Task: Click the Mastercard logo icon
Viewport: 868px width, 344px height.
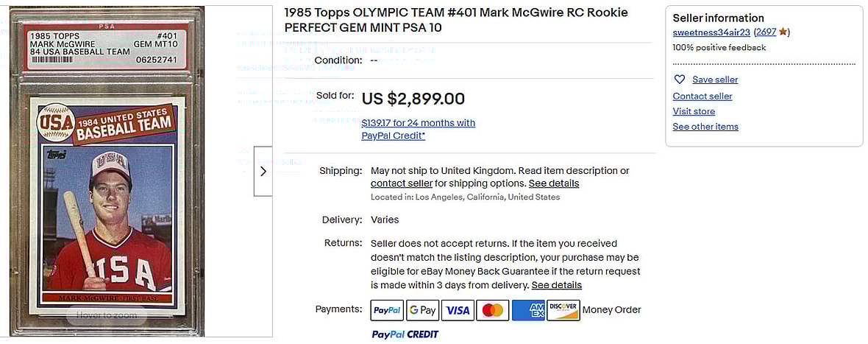Action: 493,310
